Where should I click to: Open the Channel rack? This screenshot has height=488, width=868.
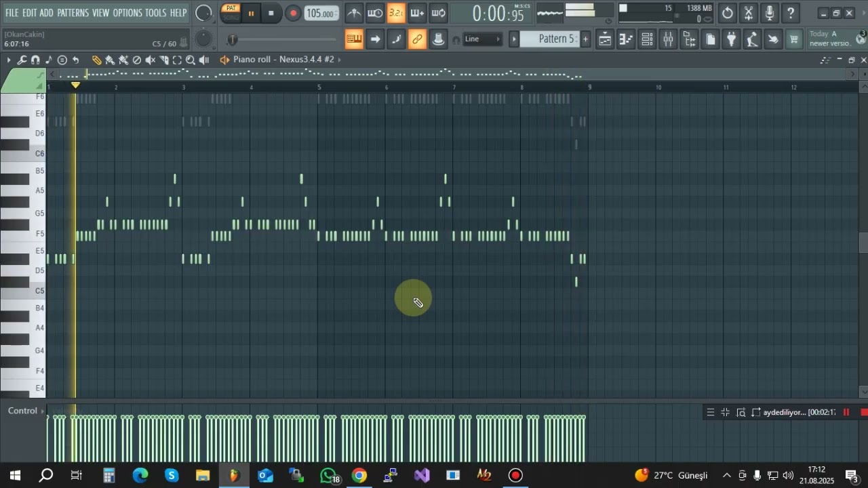point(647,39)
